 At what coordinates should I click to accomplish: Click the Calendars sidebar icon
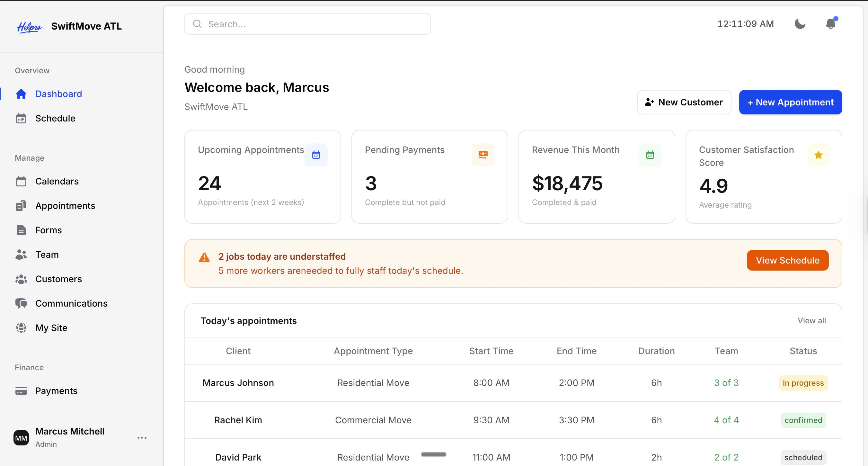pyautogui.click(x=21, y=181)
